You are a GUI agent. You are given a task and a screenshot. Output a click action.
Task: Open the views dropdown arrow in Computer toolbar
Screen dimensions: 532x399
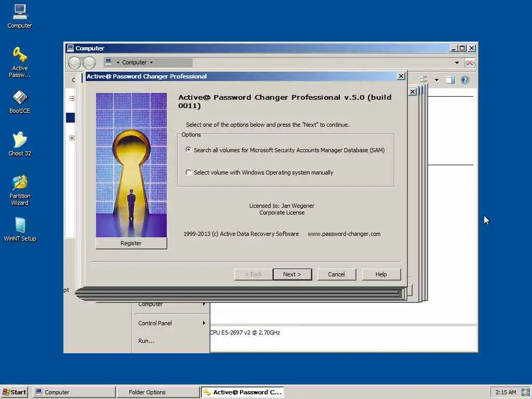(x=436, y=80)
